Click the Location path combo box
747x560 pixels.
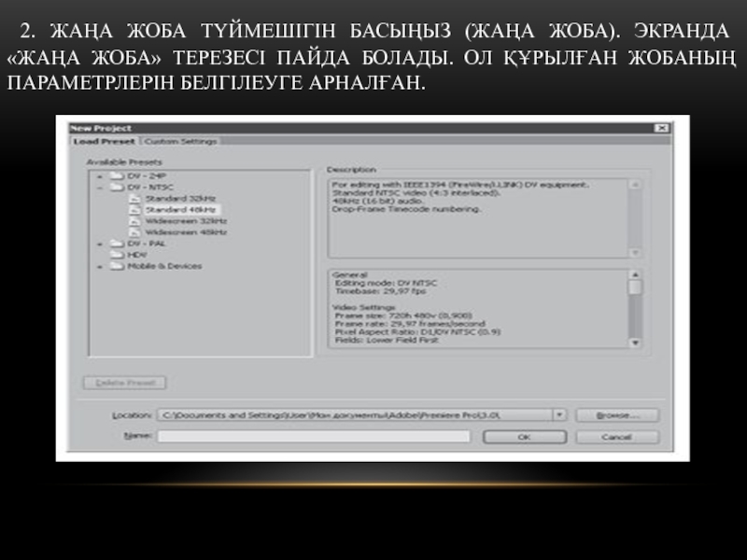(361, 415)
